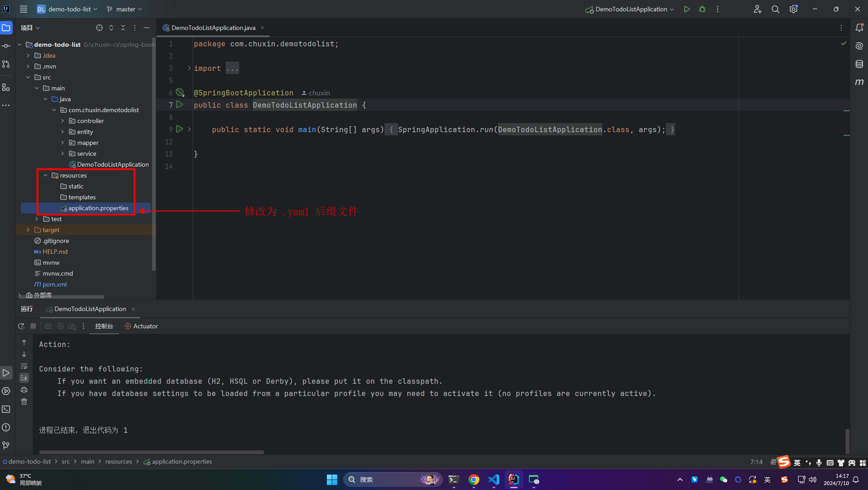
Task: Expand the .idea folder
Action: [28, 55]
